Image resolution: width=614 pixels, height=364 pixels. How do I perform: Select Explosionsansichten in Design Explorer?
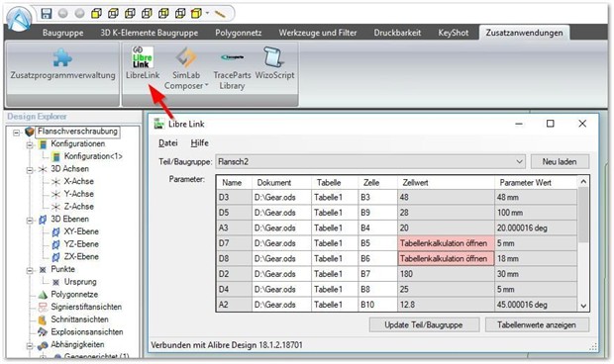[87, 332]
